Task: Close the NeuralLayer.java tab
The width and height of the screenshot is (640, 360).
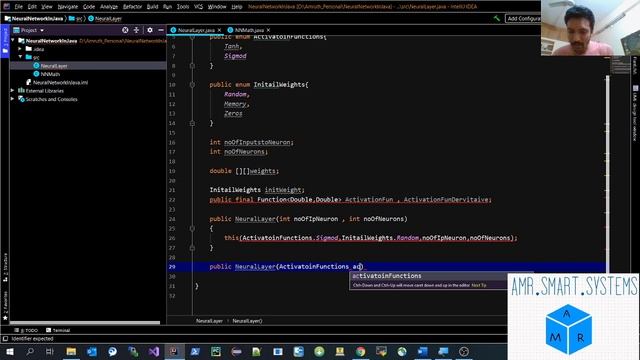Action: 219,30
